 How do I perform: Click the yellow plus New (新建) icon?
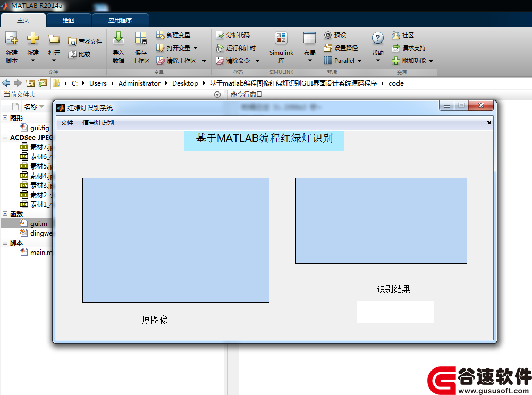coord(33,38)
